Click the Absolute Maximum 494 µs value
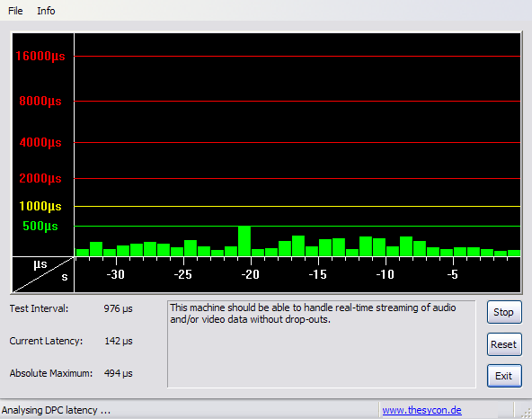 coord(118,373)
